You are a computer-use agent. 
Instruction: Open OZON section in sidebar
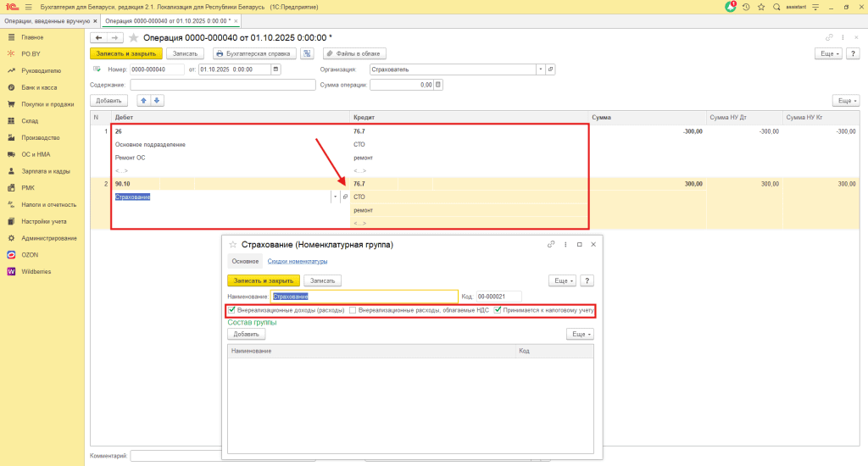pos(30,254)
